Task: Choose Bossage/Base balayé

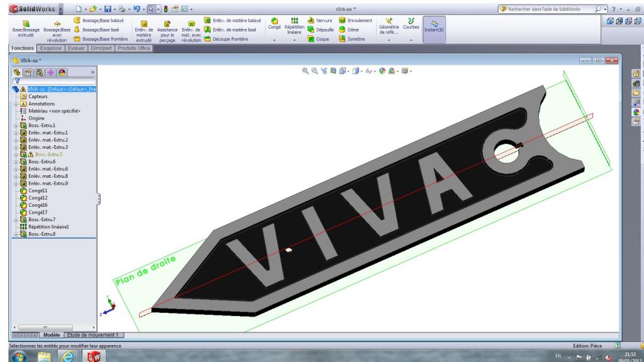Action: point(99,20)
